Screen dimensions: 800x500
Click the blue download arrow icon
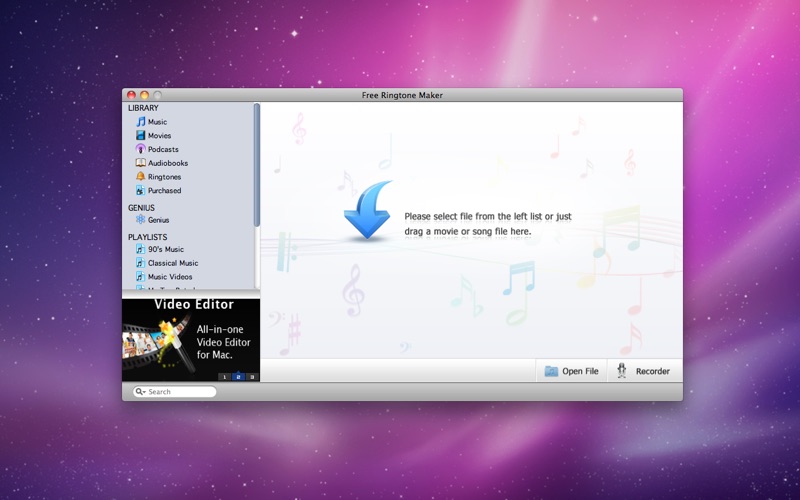(368, 211)
